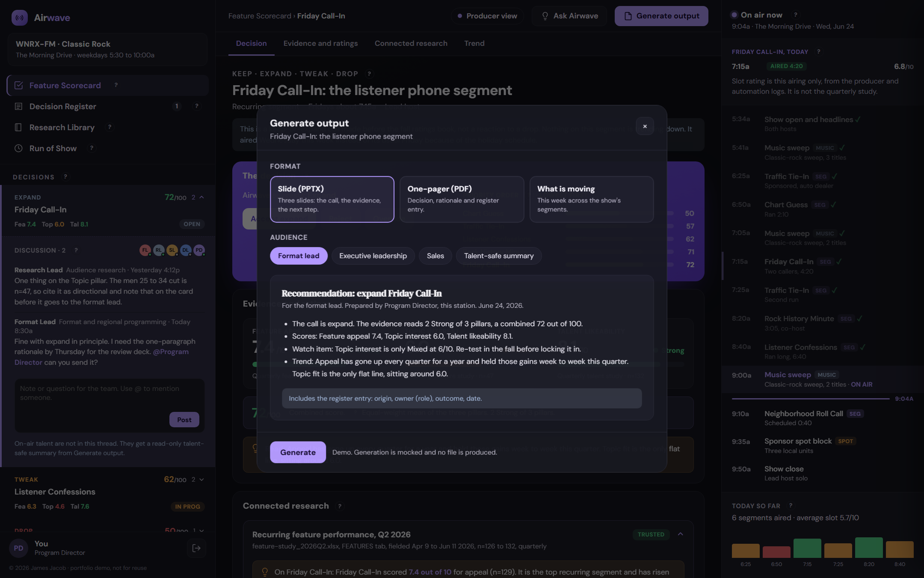Post the discussion note
The image size is (924, 578).
(x=184, y=420)
